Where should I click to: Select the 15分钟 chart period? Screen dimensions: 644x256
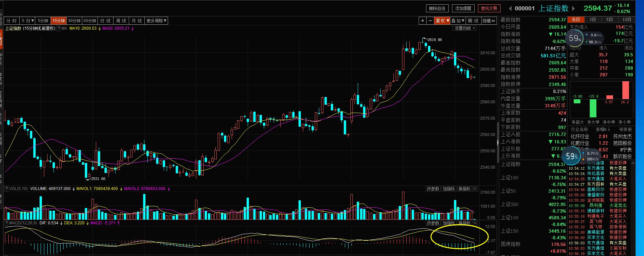point(59,21)
